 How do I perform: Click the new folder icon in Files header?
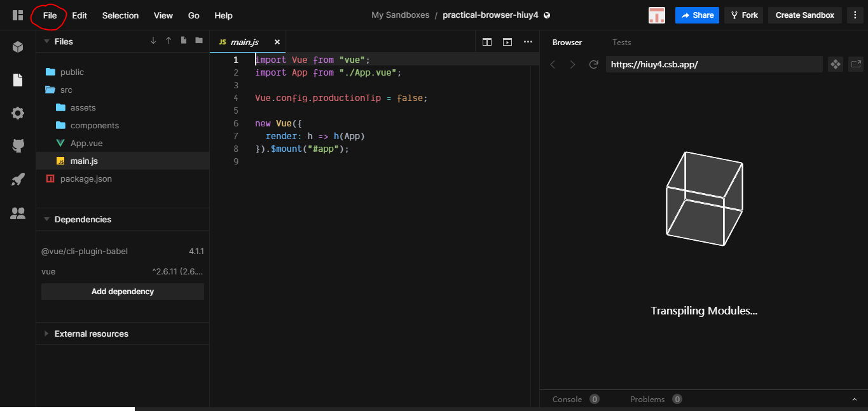click(199, 41)
